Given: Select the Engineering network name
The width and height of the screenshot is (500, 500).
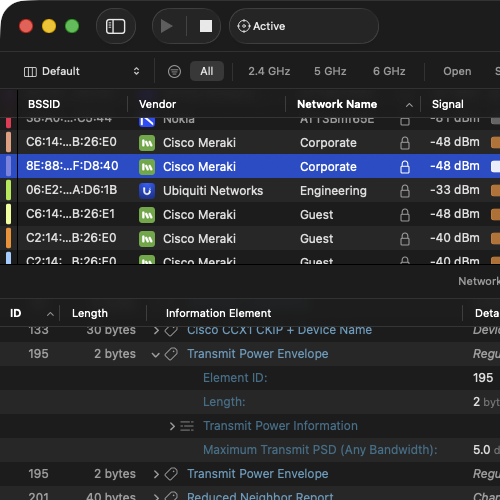Looking at the screenshot, I should pyautogui.click(x=333, y=191).
